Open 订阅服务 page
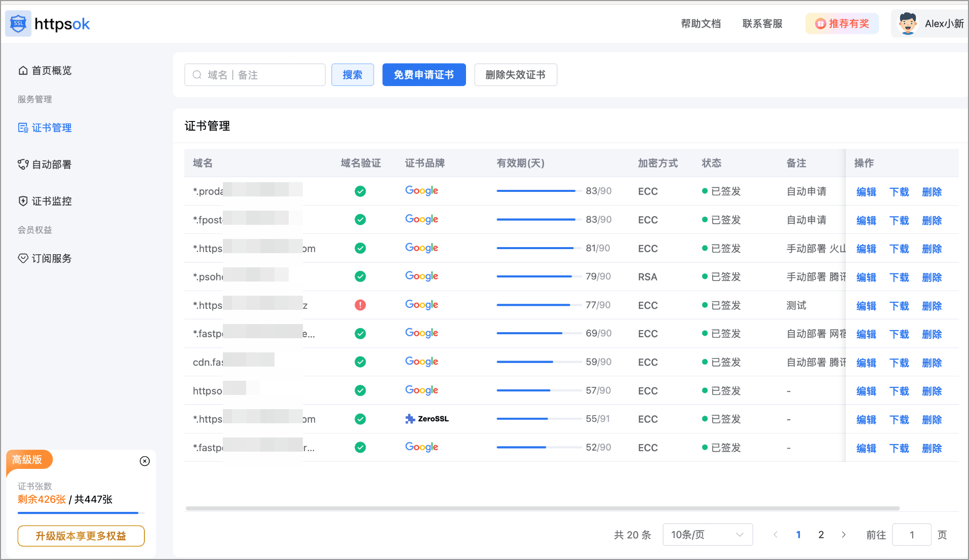Image resolution: width=969 pixels, height=560 pixels. (x=45, y=258)
